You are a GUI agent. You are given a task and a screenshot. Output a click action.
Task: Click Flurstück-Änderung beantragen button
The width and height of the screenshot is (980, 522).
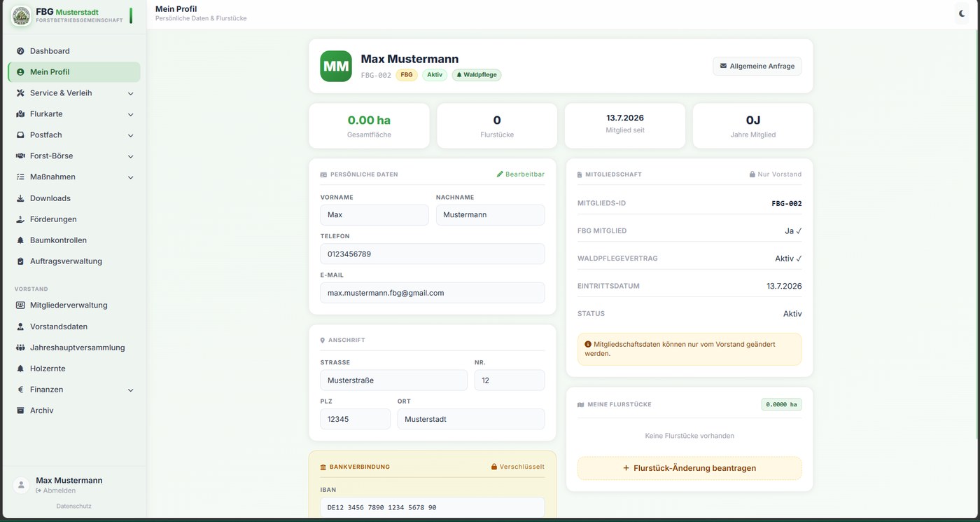(x=689, y=468)
